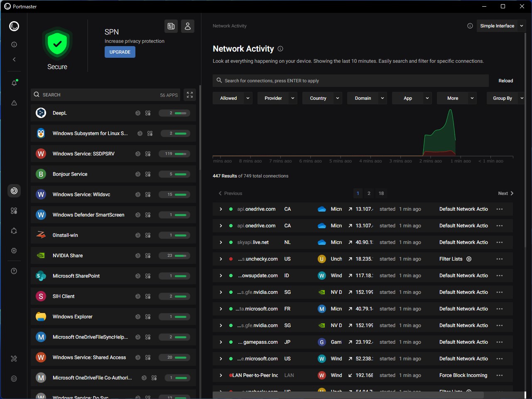This screenshot has height=399, width=532.
Task: Click the warning triangle icon in the sidebar
Action: tap(14, 103)
